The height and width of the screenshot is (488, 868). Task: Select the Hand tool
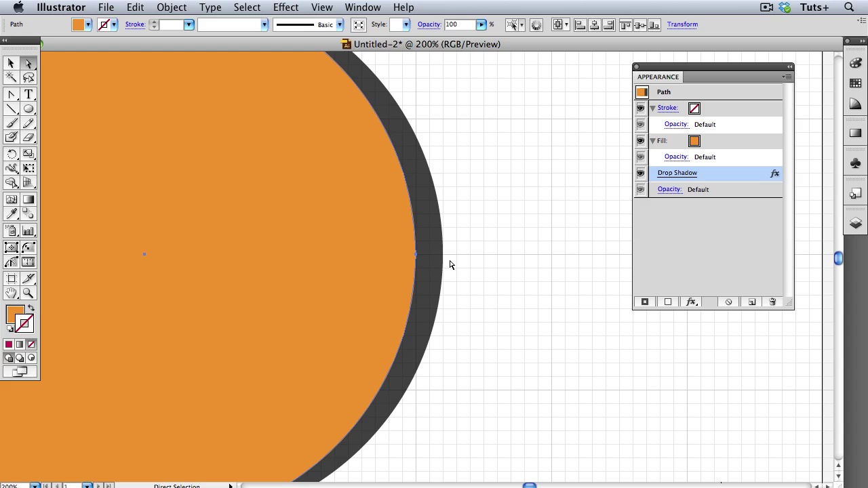11,293
